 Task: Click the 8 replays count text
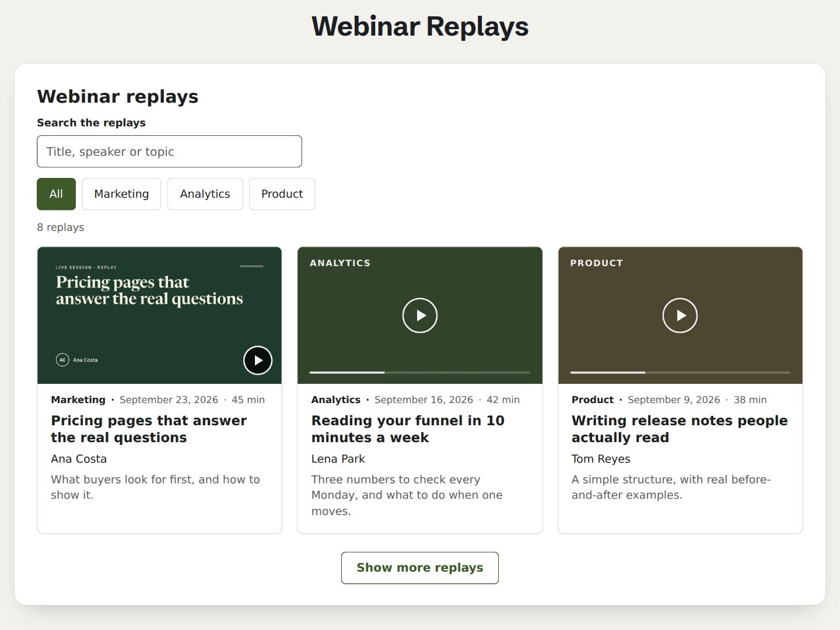tap(61, 228)
